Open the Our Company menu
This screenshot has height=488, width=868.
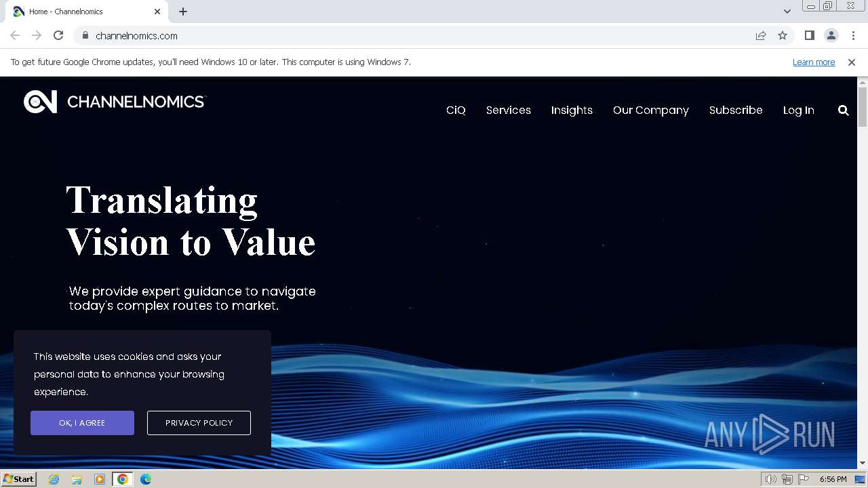pyautogui.click(x=651, y=110)
